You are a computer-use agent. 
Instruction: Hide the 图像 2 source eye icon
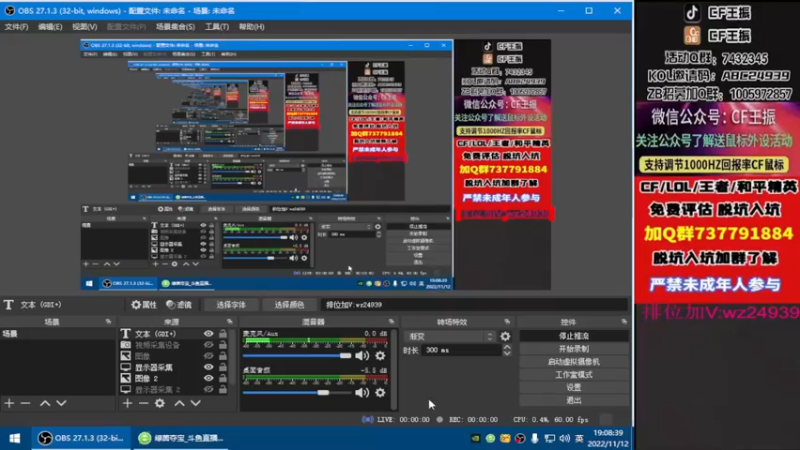point(208,378)
